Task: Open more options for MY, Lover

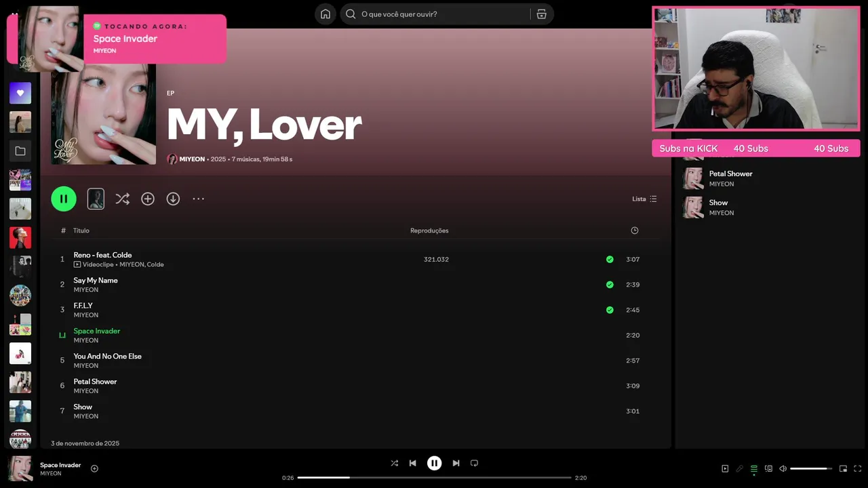Action: point(198,199)
